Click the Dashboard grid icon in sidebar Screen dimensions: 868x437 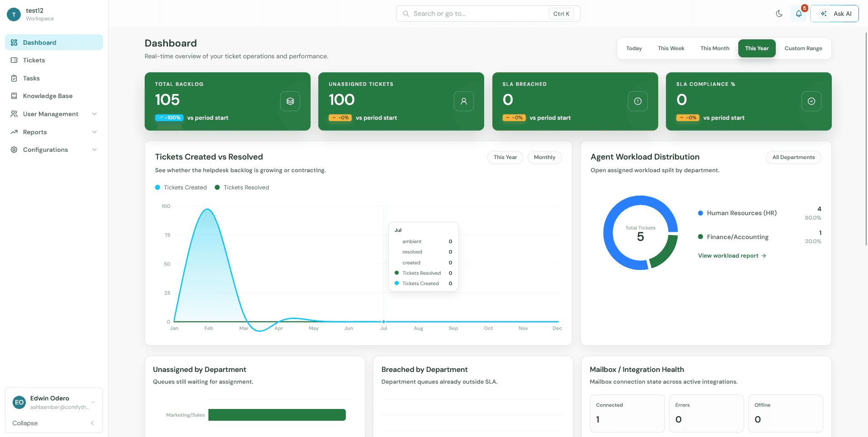click(14, 42)
